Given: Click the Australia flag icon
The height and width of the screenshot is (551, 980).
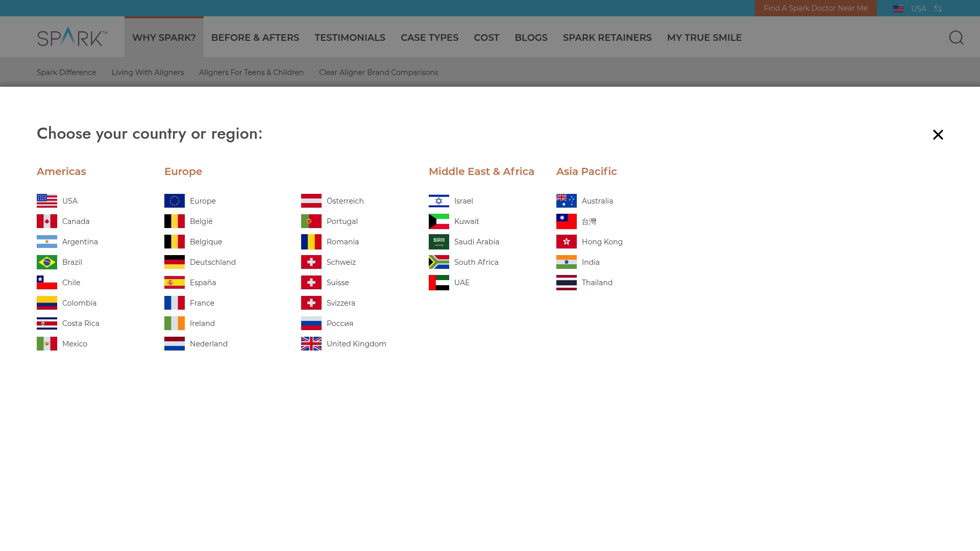Looking at the screenshot, I should 567,201.
